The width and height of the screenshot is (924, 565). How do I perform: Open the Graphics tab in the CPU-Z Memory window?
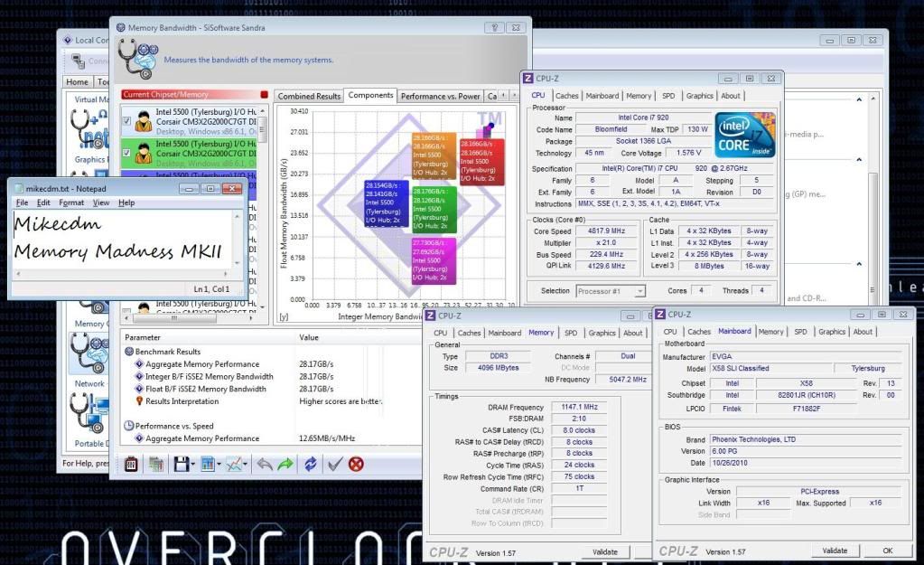click(602, 333)
